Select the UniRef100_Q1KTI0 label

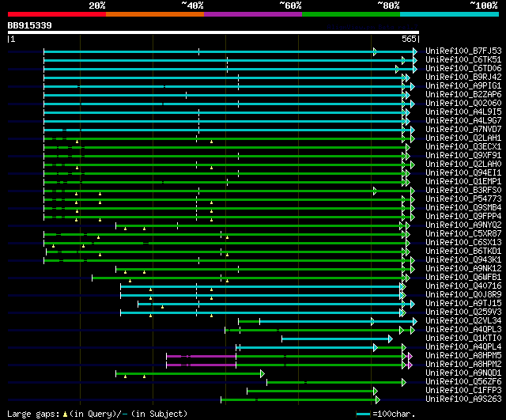(x=463, y=339)
